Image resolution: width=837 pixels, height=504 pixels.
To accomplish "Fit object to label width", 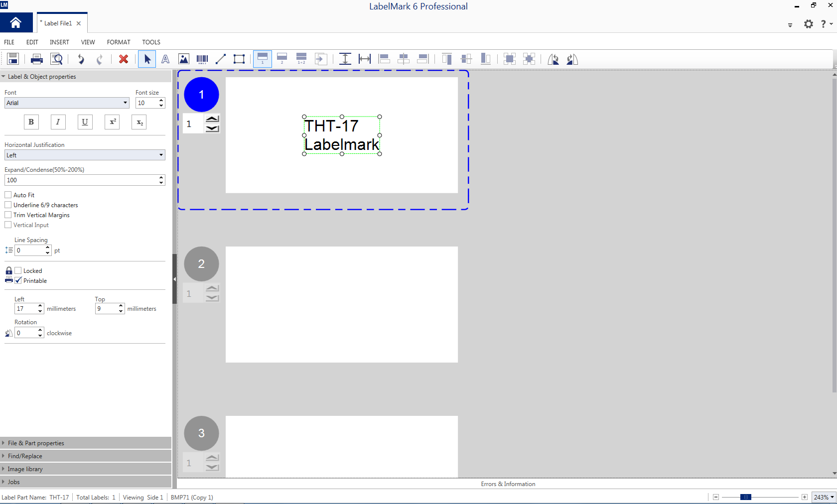I will pyautogui.click(x=365, y=59).
